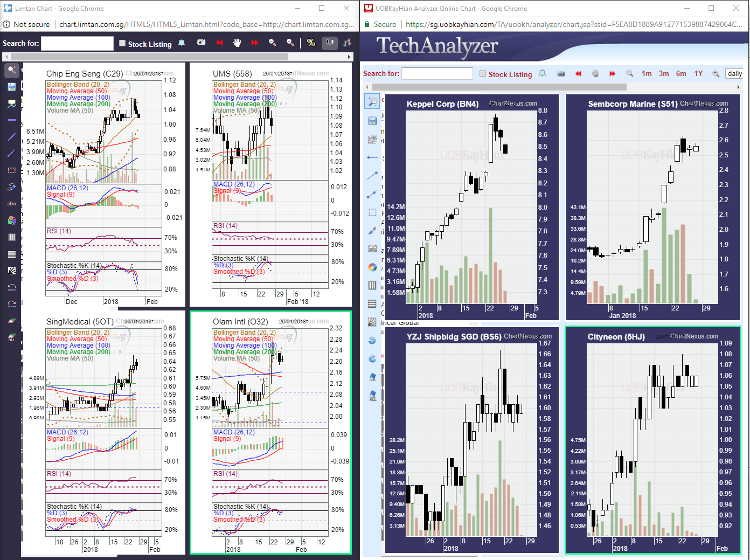The width and height of the screenshot is (750, 560).
Task: Click the alert bell icon in TechAnalyzer toolbar
Action: (543, 73)
